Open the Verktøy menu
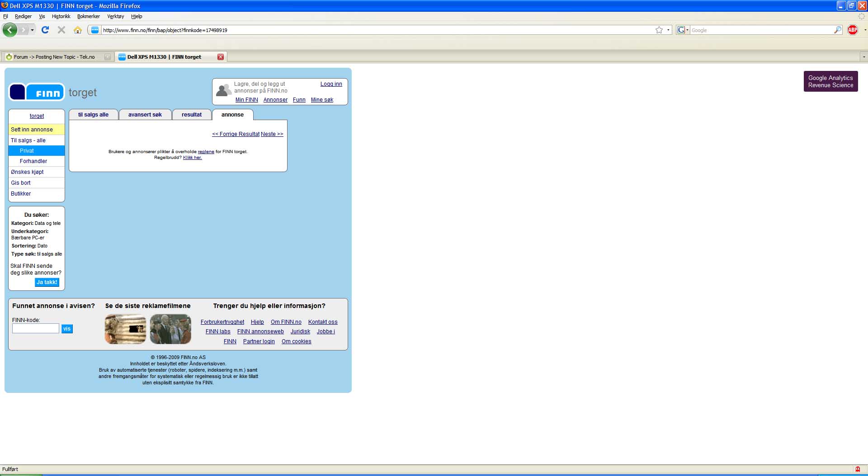This screenshot has width=868, height=476. [116, 16]
